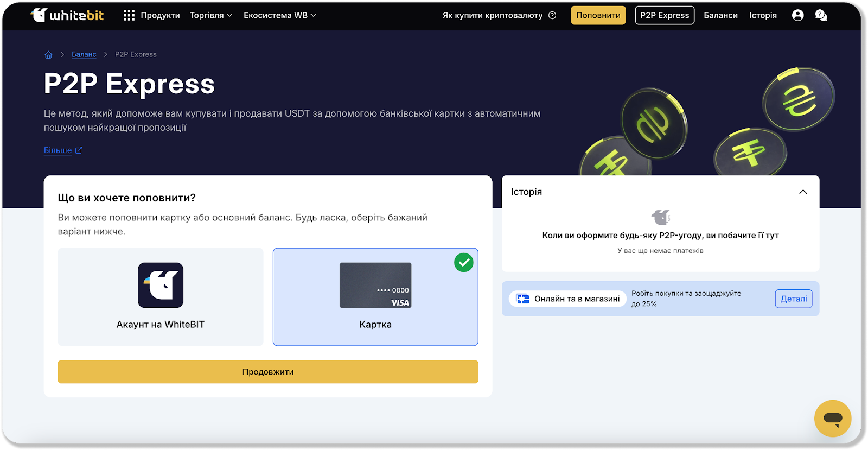The image size is (868, 450).
Task: Open the products grid icon menu
Action: click(x=129, y=15)
